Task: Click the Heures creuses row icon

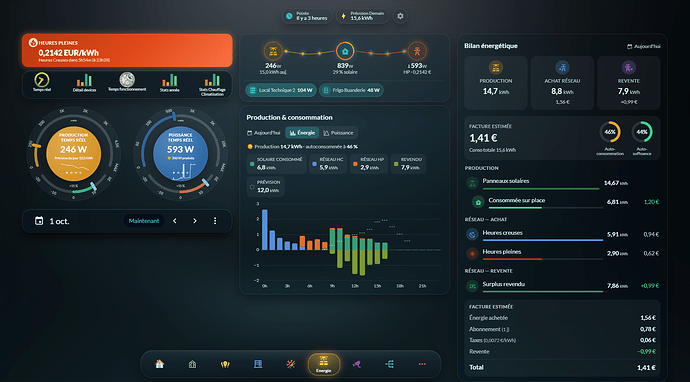Action: point(472,235)
